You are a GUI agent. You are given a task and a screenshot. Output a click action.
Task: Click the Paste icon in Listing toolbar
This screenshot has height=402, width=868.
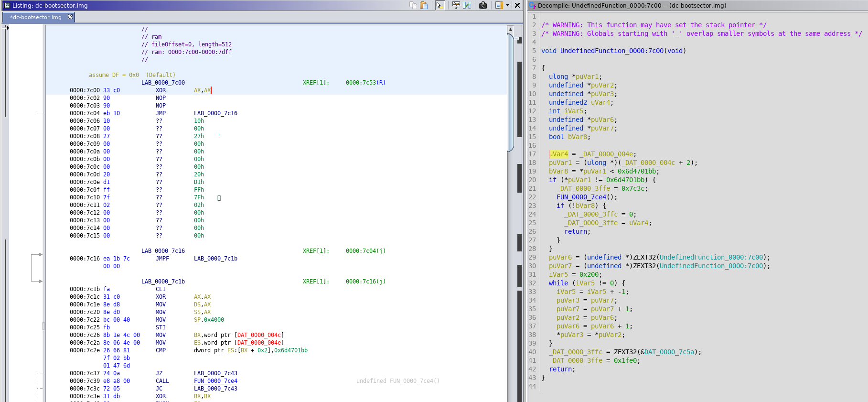(x=424, y=5)
